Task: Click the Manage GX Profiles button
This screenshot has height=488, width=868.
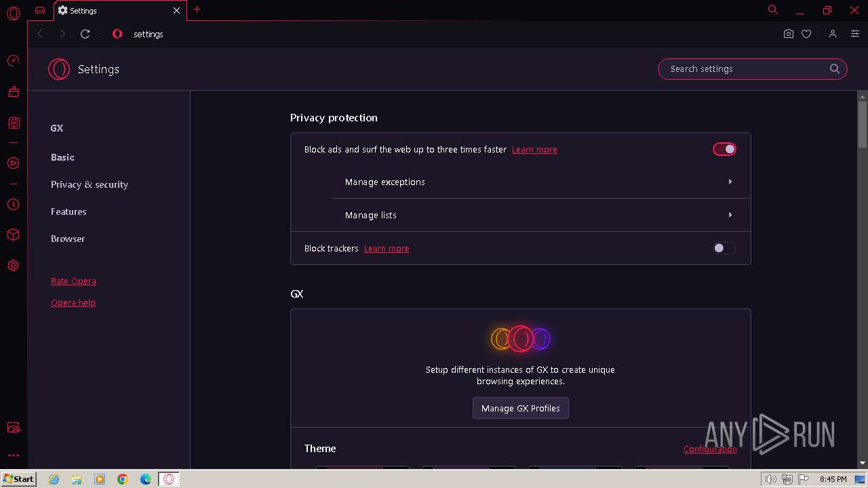Action: click(x=521, y=408)
